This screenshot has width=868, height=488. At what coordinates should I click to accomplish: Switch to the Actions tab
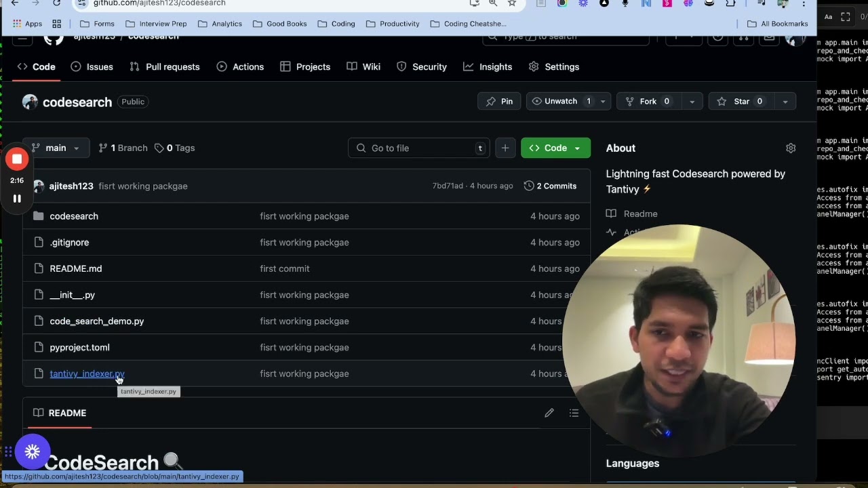[x=240, y=66]
